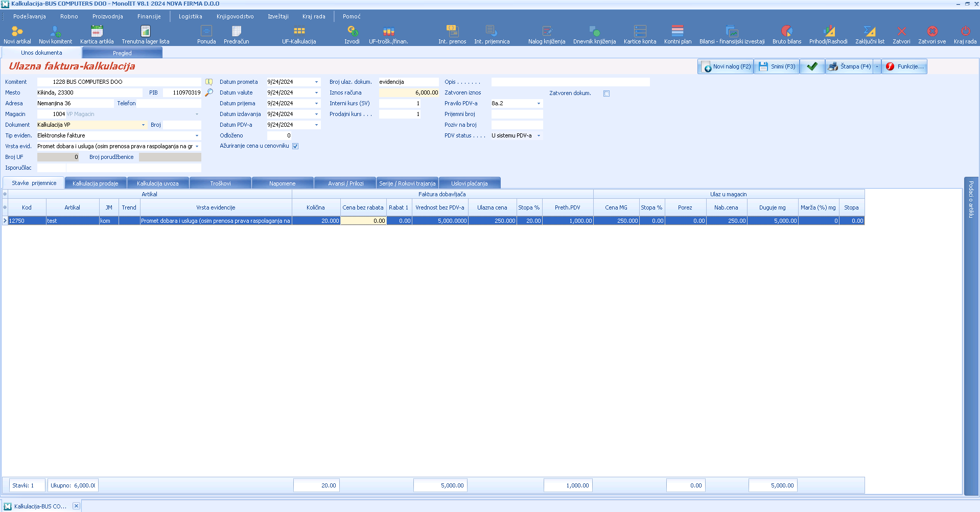
Task: Open the Uslovi plaćanja tab
Action: point(470,183)
